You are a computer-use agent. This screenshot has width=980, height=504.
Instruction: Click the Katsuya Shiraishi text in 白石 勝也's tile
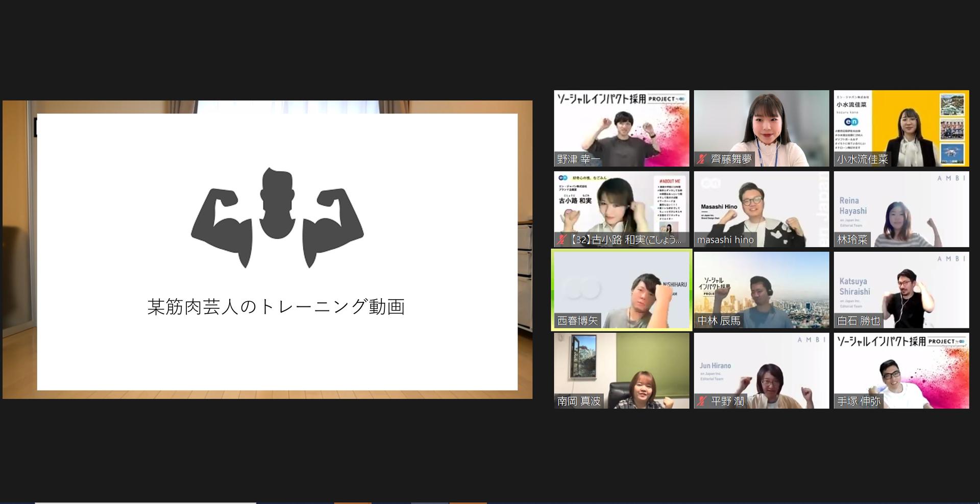(854, 286)
